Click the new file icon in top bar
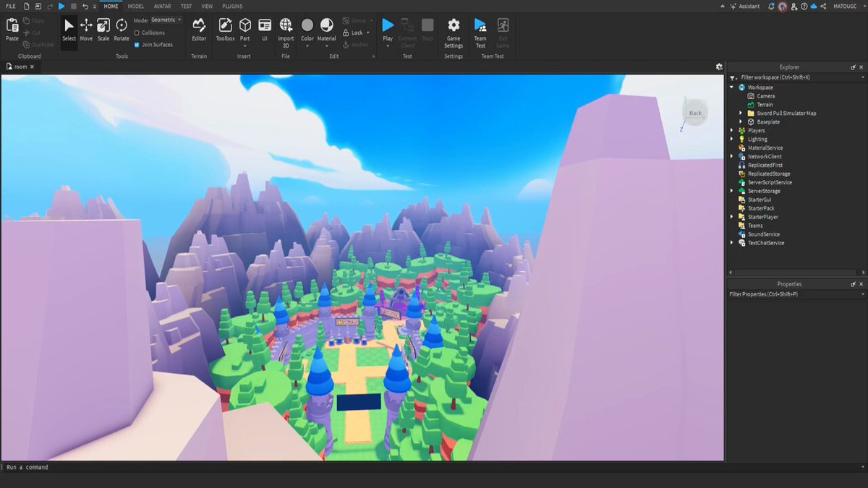This screenshot has height=488, width=868. (x=26, y=6)
